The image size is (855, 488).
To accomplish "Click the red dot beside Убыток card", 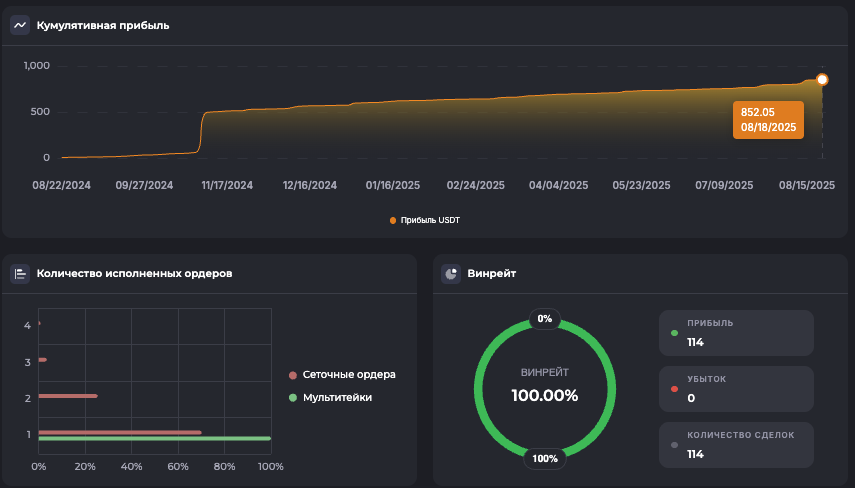I will [675, 388].
